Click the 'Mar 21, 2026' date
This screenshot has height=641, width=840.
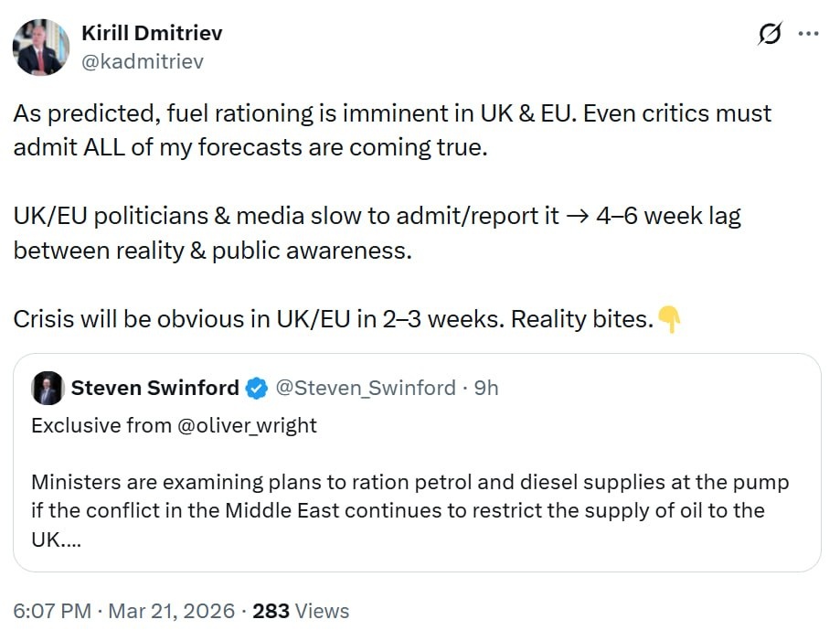click(x=171, y=611)
